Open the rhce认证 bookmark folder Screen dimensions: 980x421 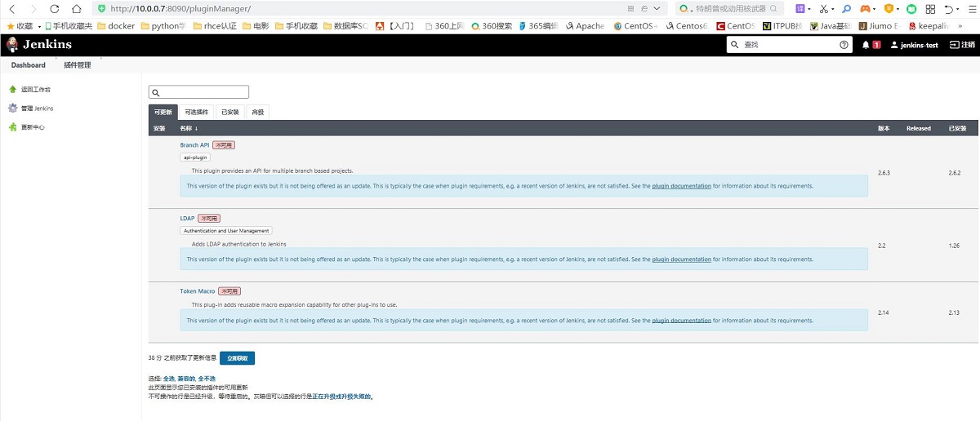click(x=216, y=26)
